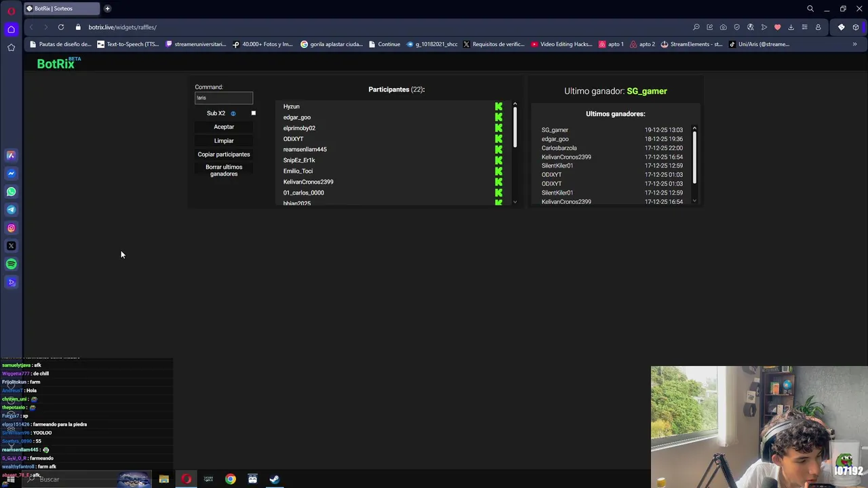This screenshot has height=488, width=868.
Task: Open Telegram in sidebar
Action: pos(11,209)
